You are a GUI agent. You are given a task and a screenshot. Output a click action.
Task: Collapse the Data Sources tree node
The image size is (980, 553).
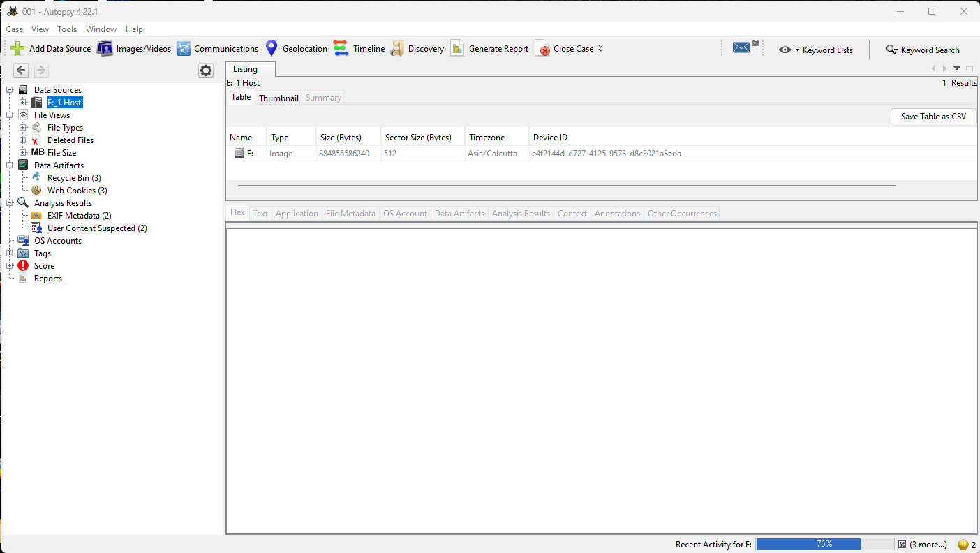(x=9, y=89)
